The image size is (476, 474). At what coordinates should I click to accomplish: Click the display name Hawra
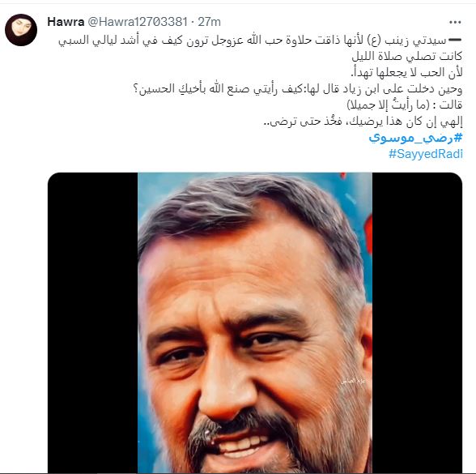click(66, 22)
